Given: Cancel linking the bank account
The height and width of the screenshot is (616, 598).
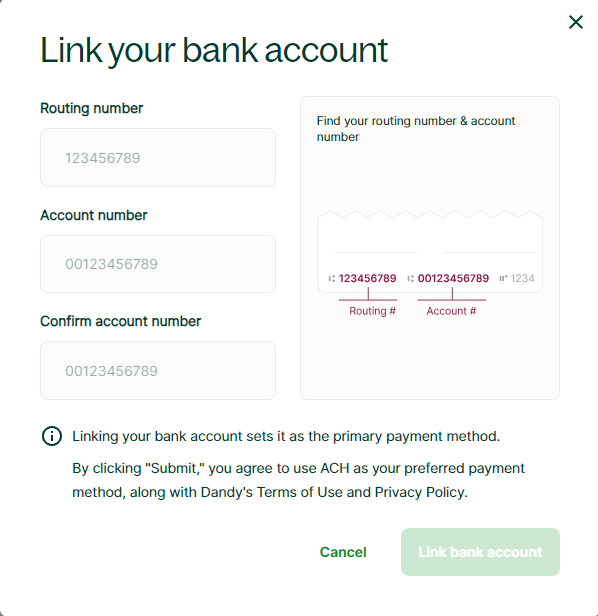Looking at the screenshot, I should point(343,552).
